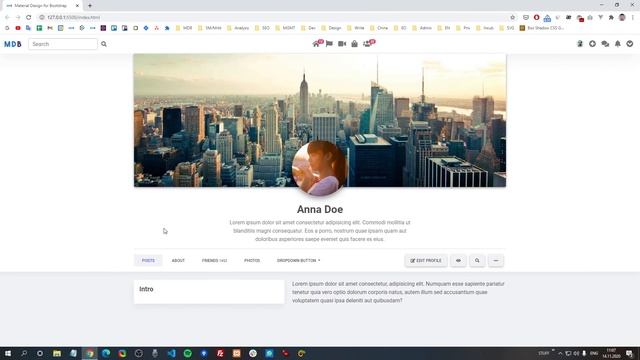Open the Chrome profile avatar

(622, 17)
